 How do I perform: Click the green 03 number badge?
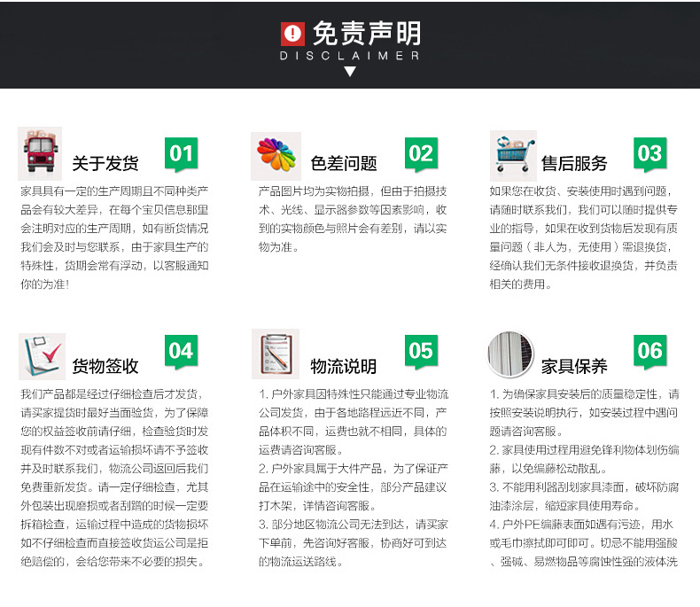tap(649, 155)
